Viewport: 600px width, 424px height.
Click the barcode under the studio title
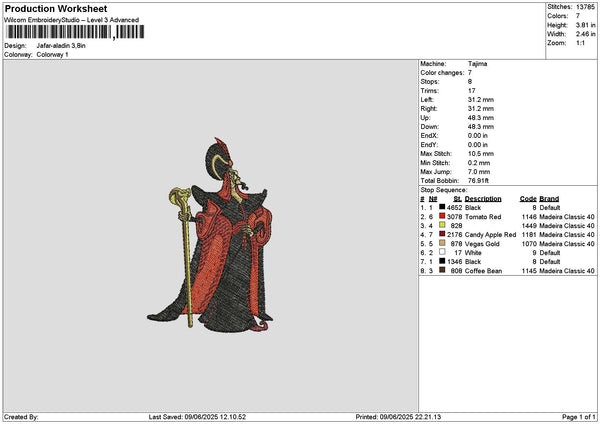[75, 32]
